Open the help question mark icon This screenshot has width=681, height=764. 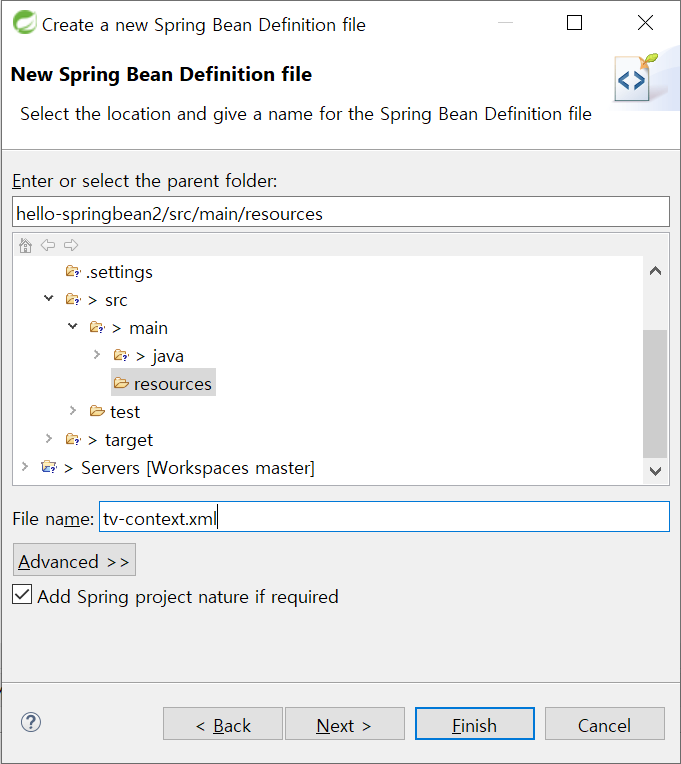pyautogui.click(x=31, y=722)
